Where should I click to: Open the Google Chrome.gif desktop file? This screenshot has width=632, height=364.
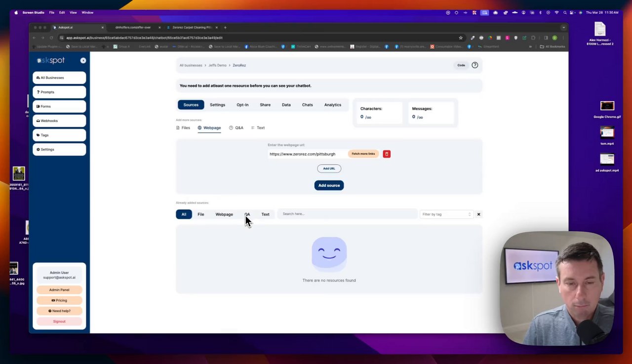607,110
